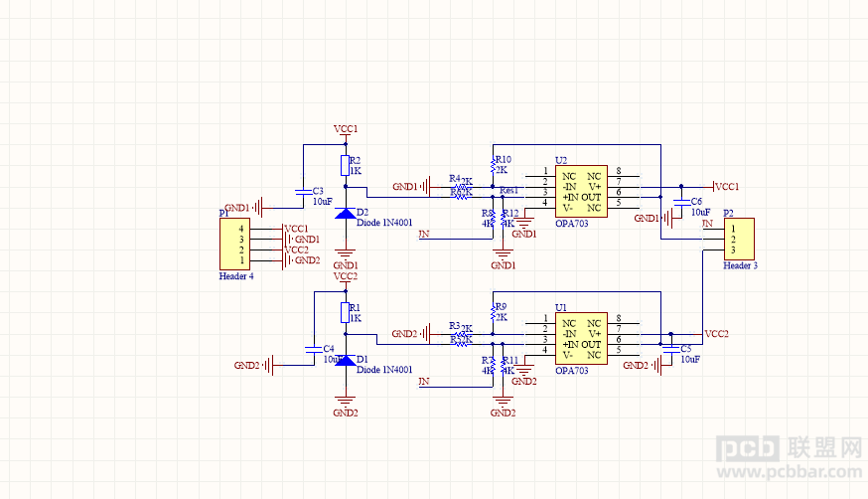Click the VCC1 power port right of U2
Screen dimensions: 868x499
tap(726, 187)
